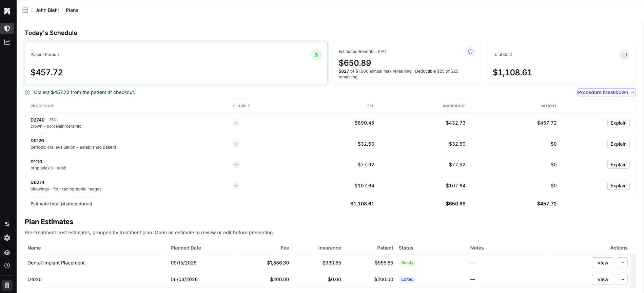
Task: Click the Status column header
Action: point(406,248)
